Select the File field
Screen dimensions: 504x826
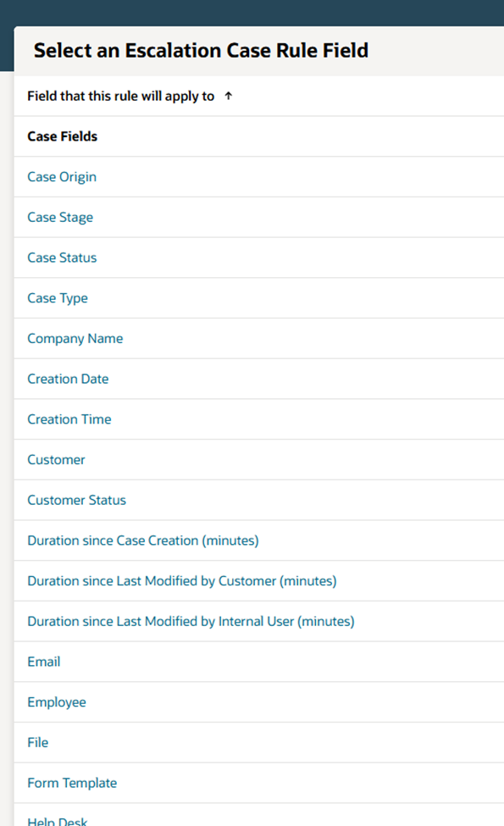37,742
